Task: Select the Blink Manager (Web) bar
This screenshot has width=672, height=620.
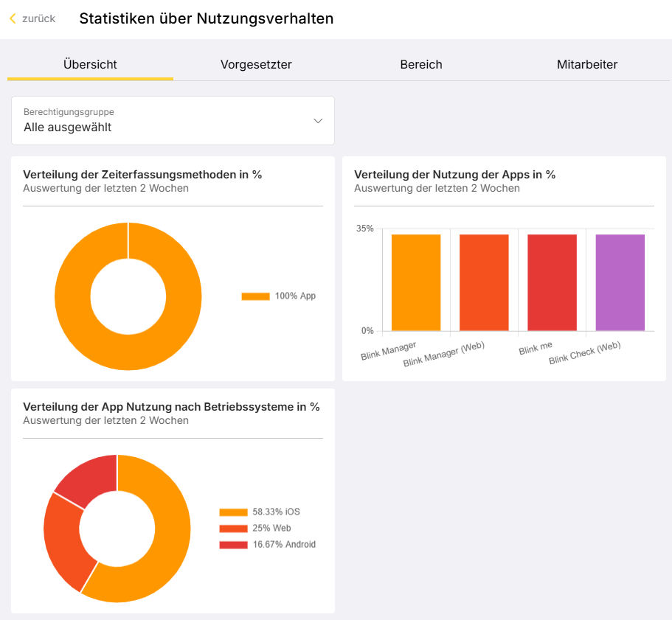Action: click(484, 282)
